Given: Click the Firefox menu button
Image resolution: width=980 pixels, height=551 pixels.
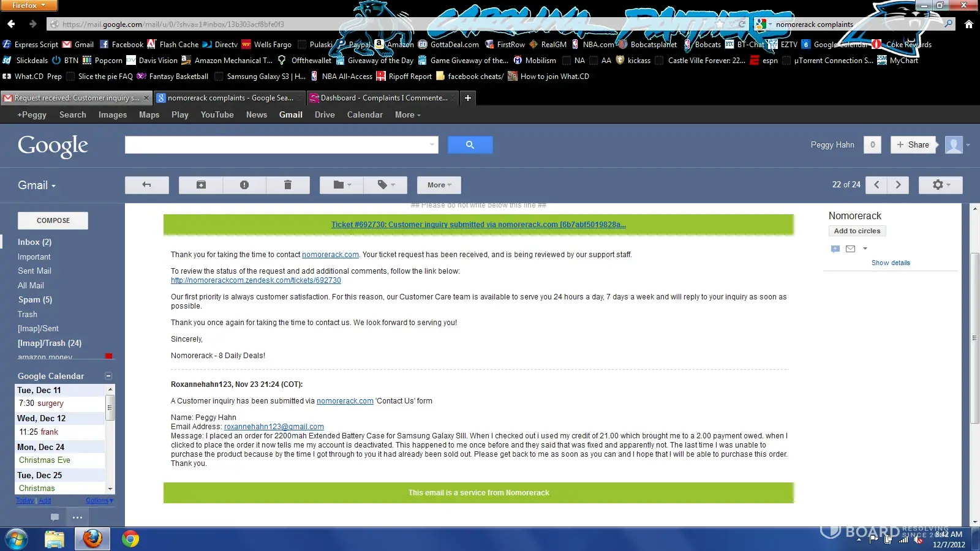Looking at the screenshot, I should [29, 6].
